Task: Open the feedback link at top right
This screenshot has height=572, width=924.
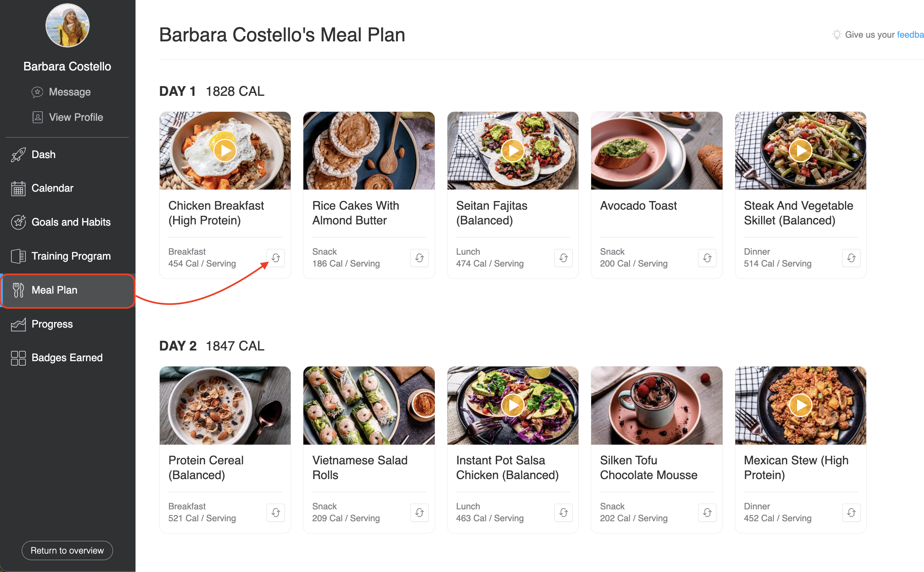Action: (910, 35)
